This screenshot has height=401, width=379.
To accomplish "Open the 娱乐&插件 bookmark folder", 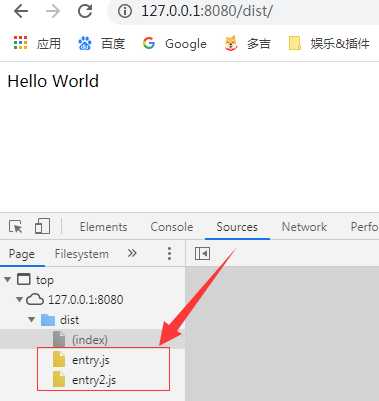I will click(329, 43).
